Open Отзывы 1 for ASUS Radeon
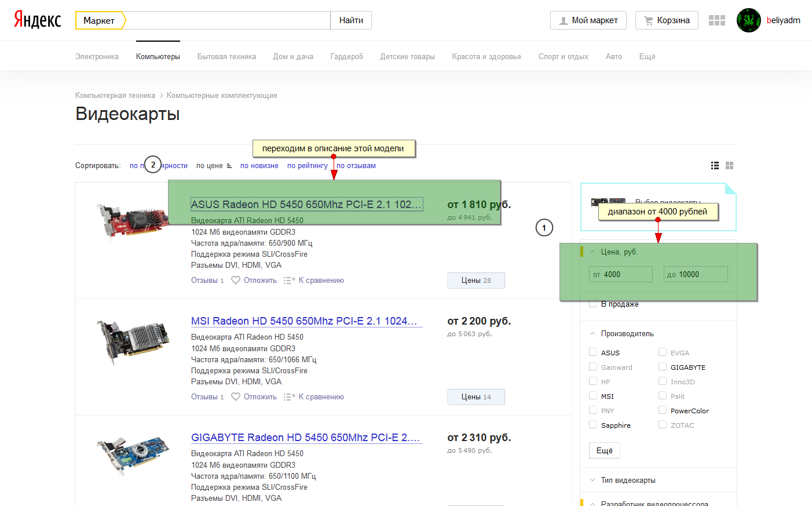 click(207, 281)
